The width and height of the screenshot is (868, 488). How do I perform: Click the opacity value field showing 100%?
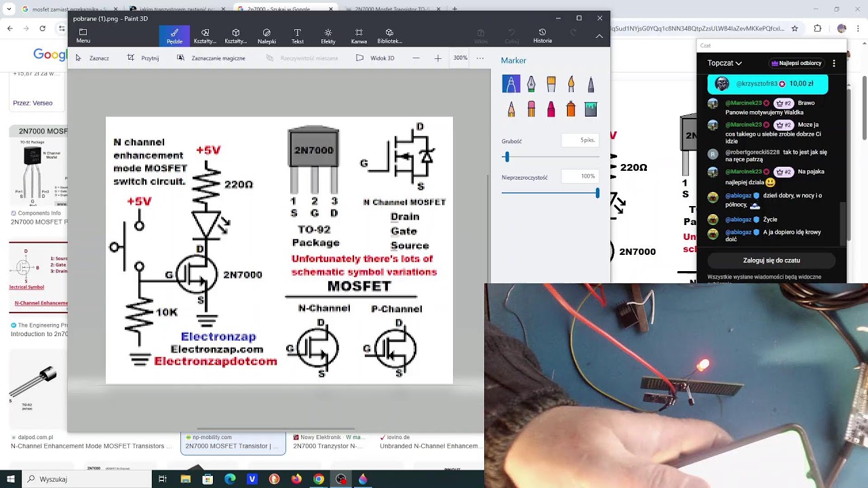coord(580,176)
